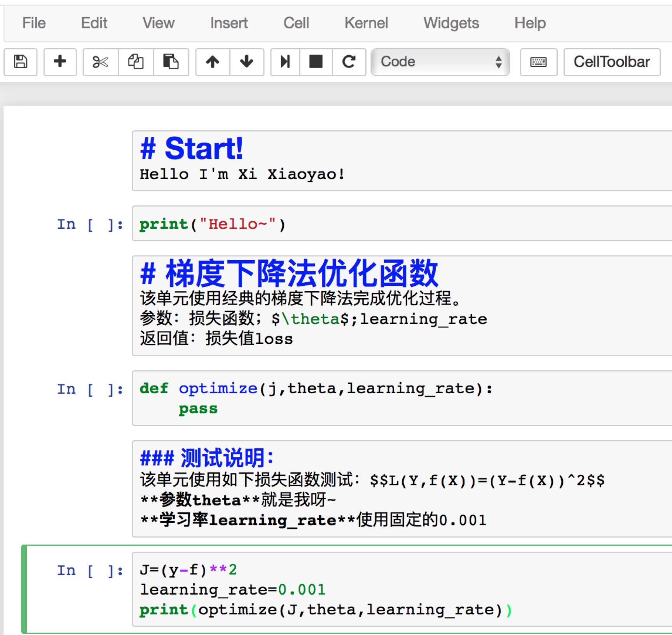Click into the print("Hello~") code cell

click(402, 224)
